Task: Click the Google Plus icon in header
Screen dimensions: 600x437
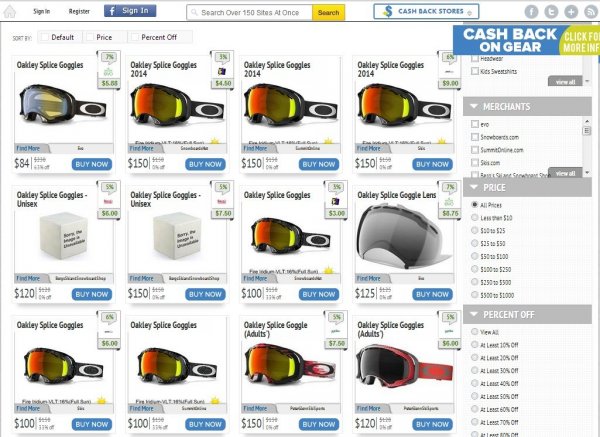Action: (x=570, y=12)
